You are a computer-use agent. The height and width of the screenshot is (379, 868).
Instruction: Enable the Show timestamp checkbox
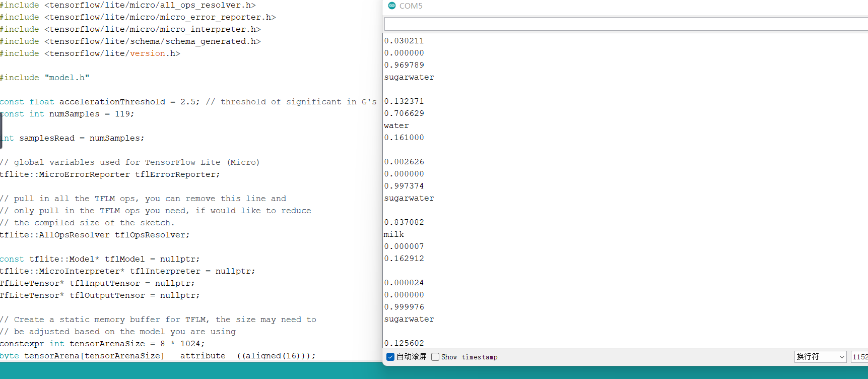[435, 357]
